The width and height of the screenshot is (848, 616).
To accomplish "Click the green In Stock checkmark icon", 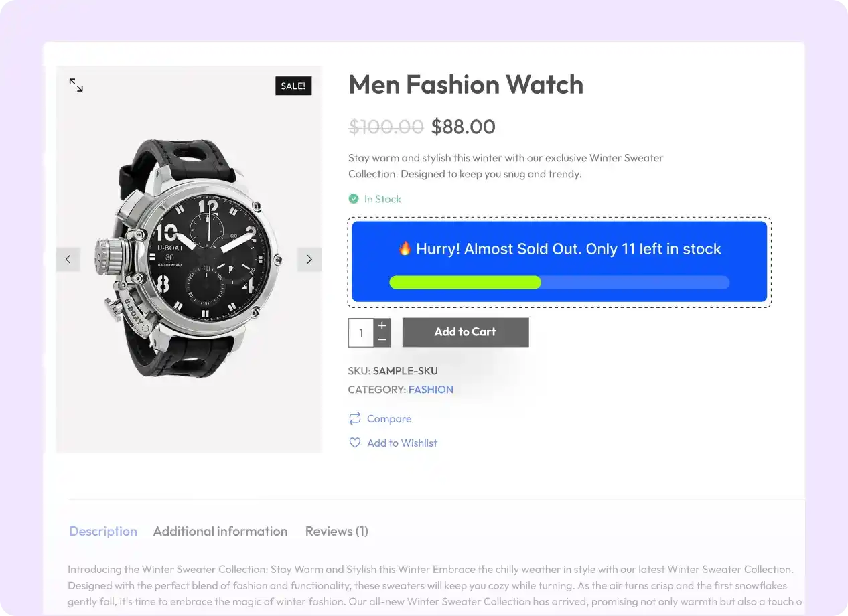I will 353,198.
